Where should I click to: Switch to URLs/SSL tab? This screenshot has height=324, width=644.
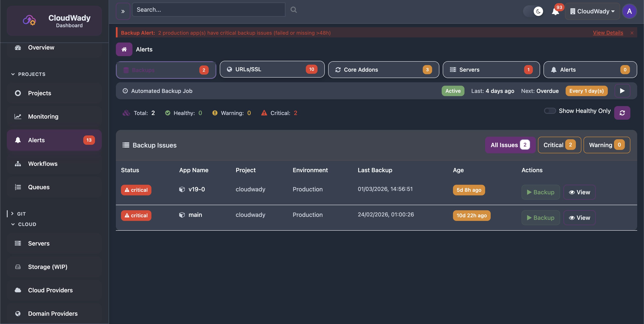[272, 69]
